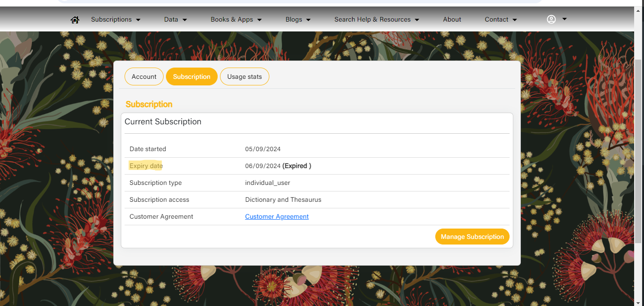Click the home icon in the navigation bar

pos(75,19)
